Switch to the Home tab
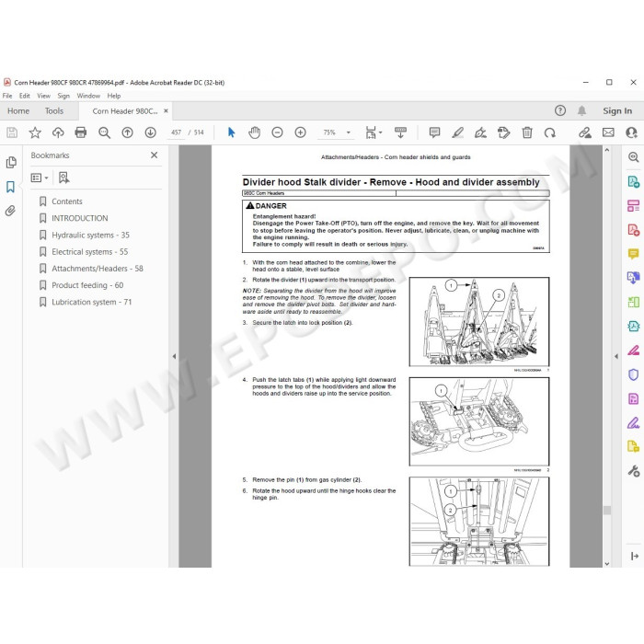 [18, 111]
